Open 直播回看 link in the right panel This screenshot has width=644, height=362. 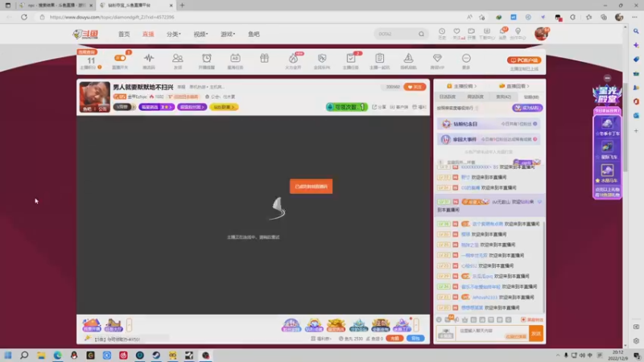coord(514,86)
